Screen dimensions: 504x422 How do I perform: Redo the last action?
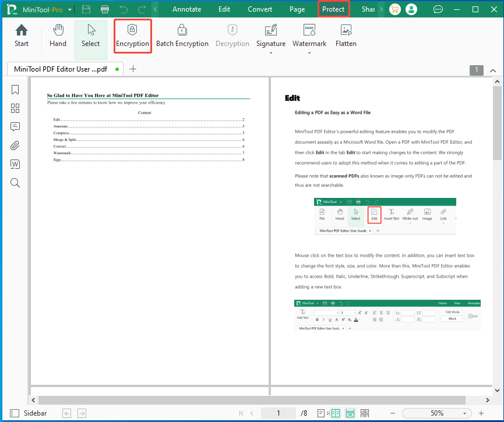click(142, 9)
